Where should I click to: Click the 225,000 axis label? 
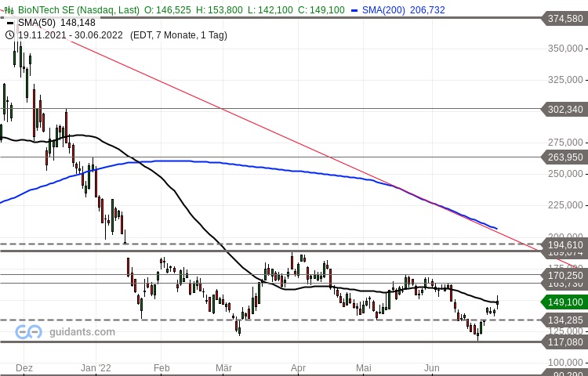tap(565, 205)
